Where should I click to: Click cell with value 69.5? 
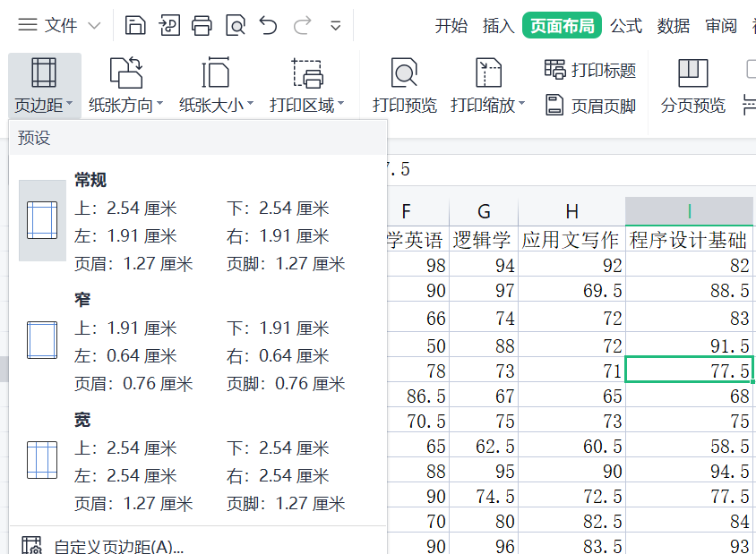pos(571,291)
